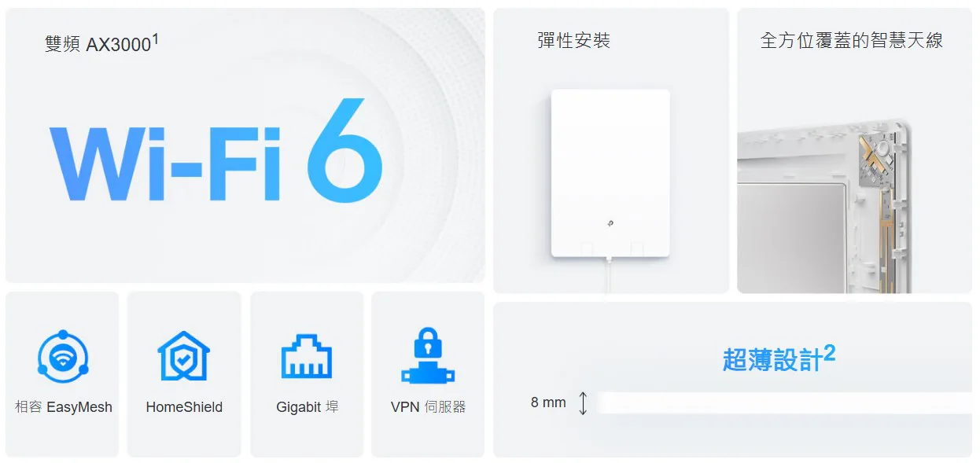This screenshot has width=980, height=463.
Task: Click the 全方位覆蓋的智慧天線 heading
Action: [x=852, y=41]
